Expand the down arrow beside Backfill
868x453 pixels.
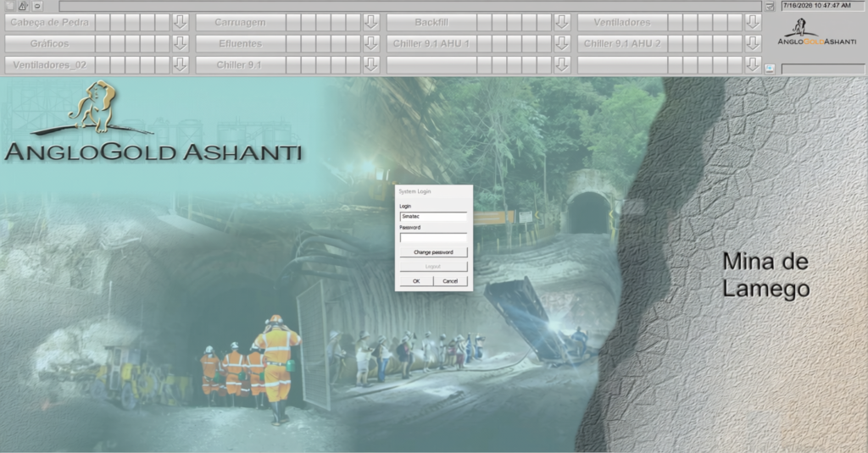pos(562,22)
